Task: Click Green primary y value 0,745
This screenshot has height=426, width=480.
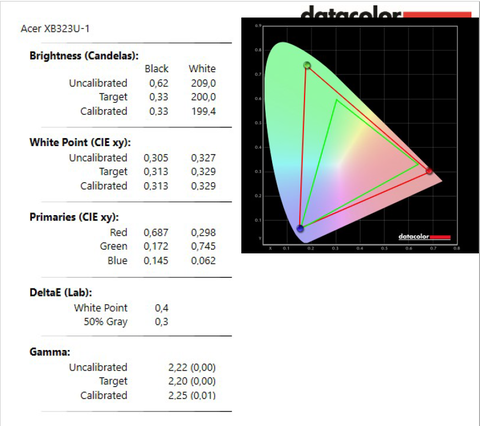Action: point(203,246)
